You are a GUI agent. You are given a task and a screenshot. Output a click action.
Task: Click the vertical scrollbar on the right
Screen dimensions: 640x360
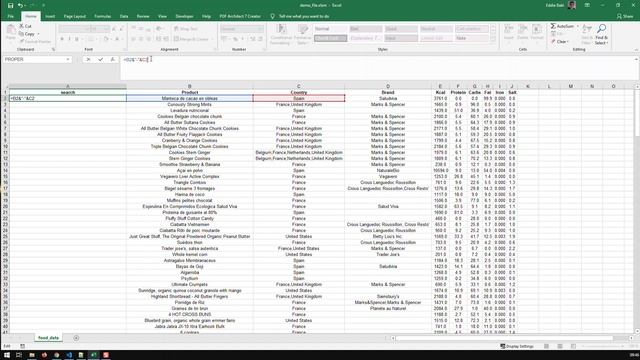pyautogui.click(x=637, y=113)
